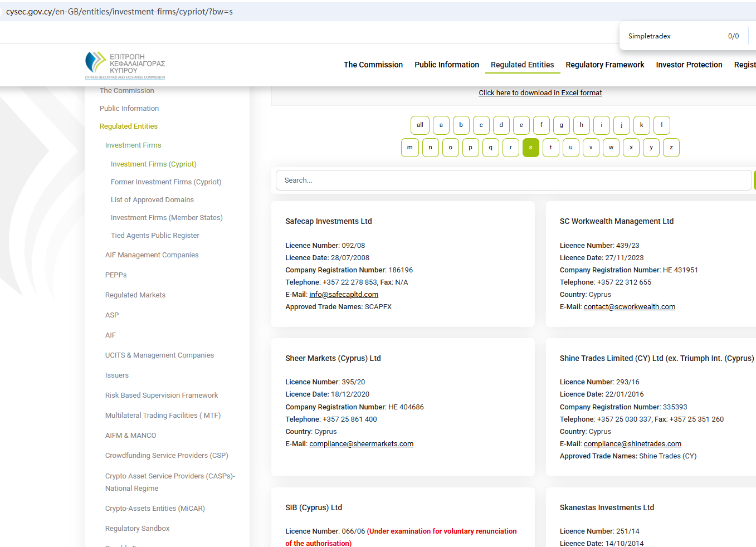Open Public Information top menu
The image size is (756, 547).
coord(446,65)
